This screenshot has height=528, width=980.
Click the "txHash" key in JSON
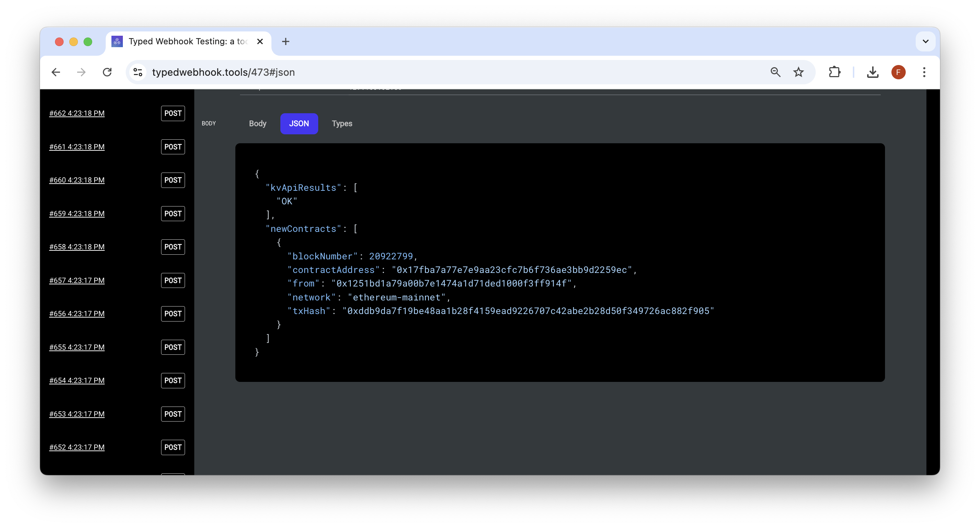coord(309,311)
